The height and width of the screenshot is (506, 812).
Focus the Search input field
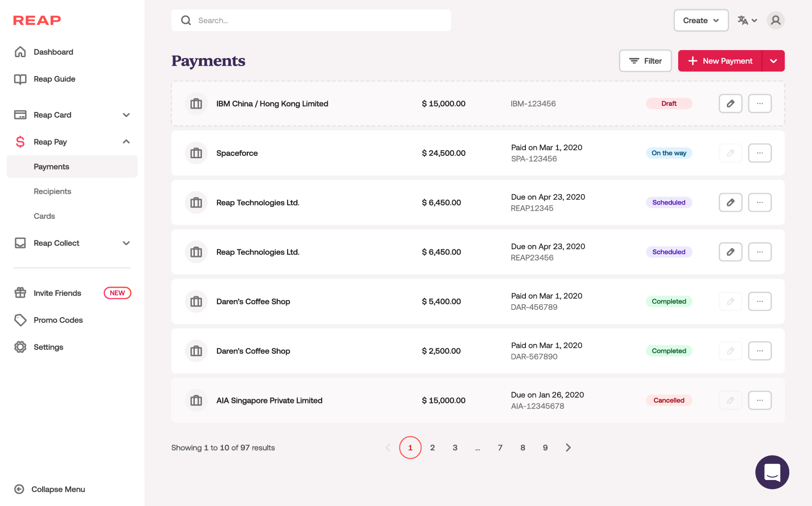(x=311, y=20)
